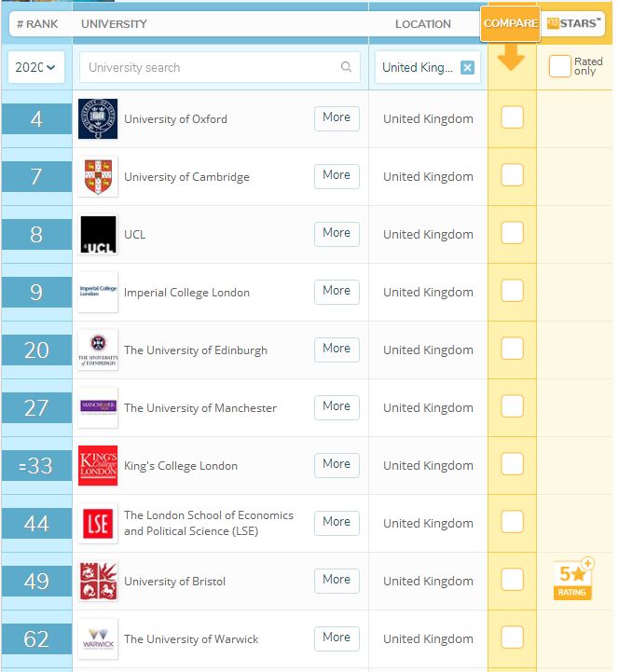Open the University of Cambridge link

pos(186,177)
